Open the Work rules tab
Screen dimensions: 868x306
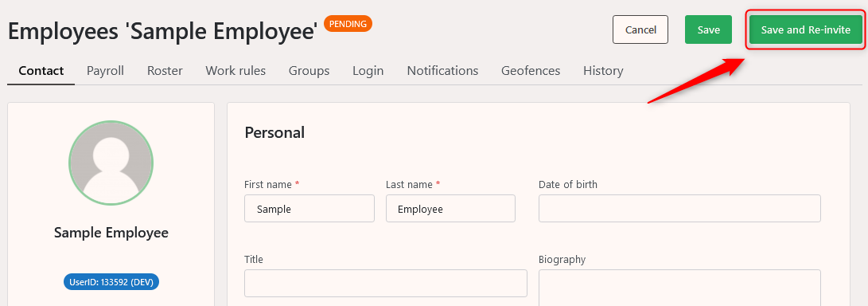click(x=235, y=71)
